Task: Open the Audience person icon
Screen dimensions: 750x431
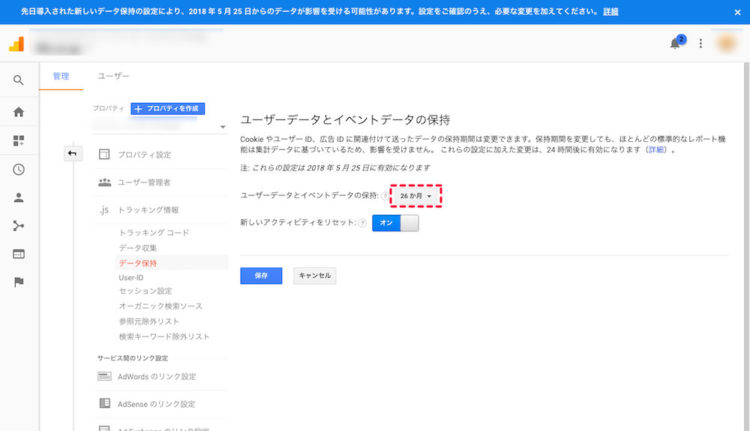Action: pos(19,198)
